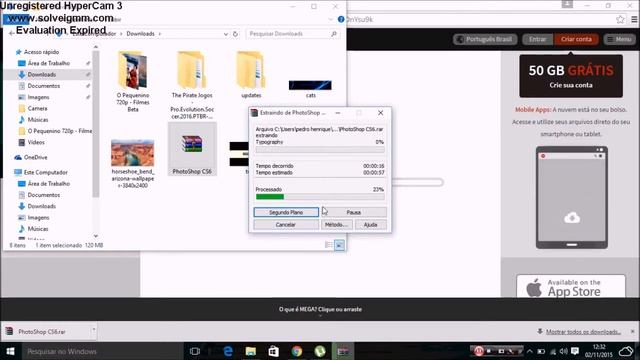Open the Available on the App Store badge
The image size is (640, 360).
571,286
